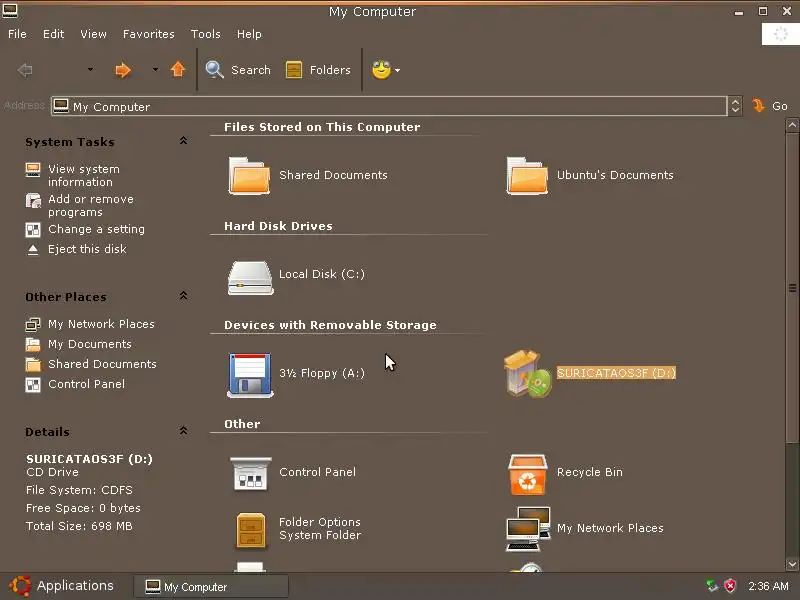Click the Eject this disk icon
800x600 pixels.
[x=33, y=249]
